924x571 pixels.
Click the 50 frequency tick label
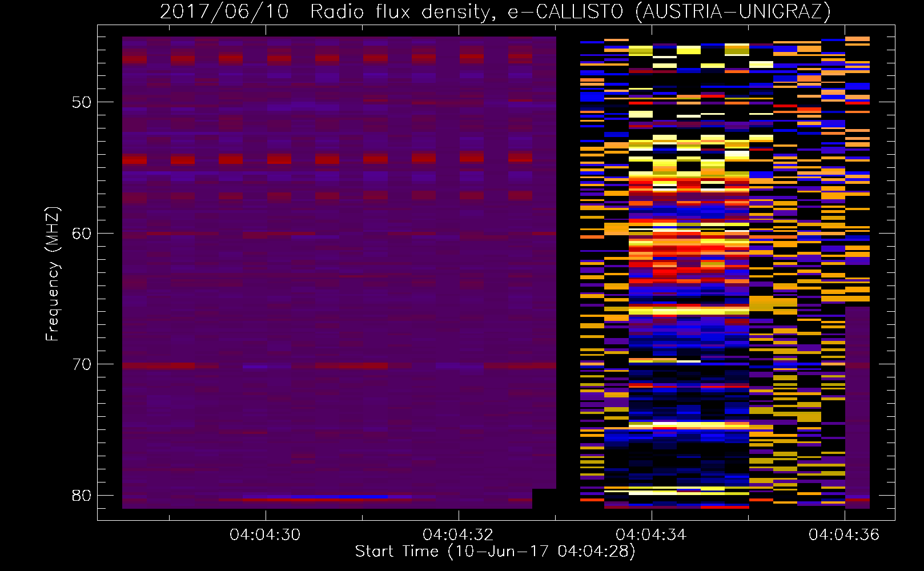(x=82, y=103)
